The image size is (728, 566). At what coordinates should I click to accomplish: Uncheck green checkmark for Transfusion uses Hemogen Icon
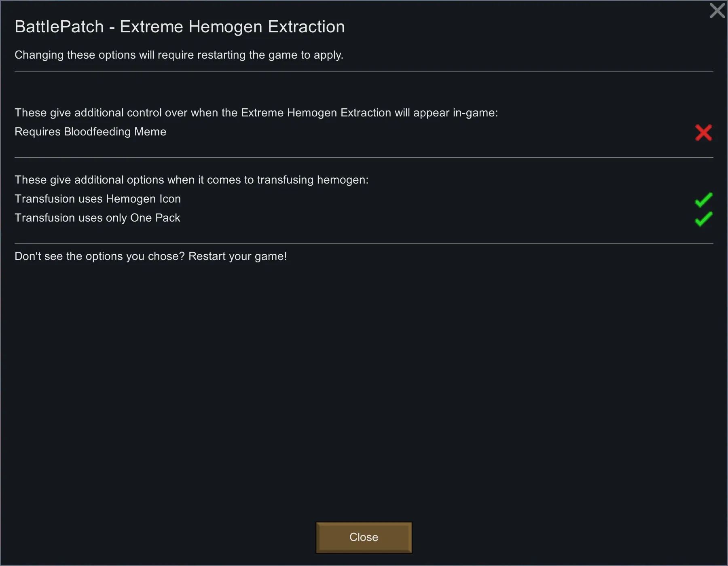(703, 200)
